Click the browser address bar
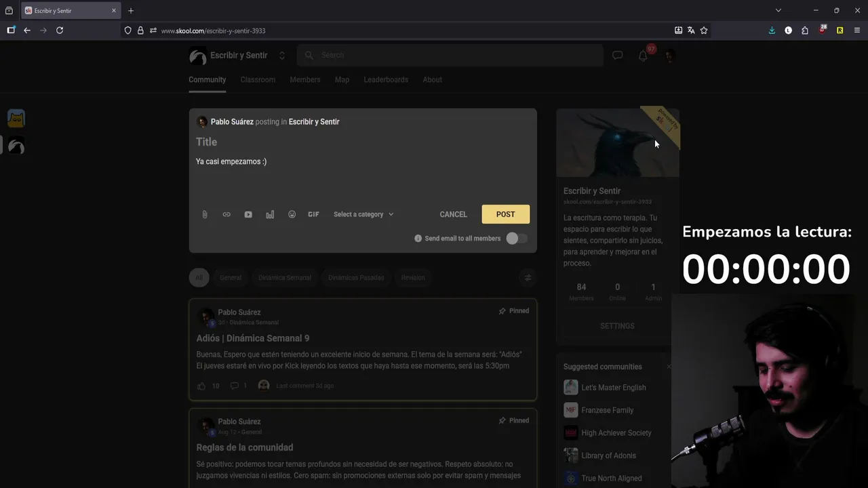868x488 pixels. [x=397, y=30]
